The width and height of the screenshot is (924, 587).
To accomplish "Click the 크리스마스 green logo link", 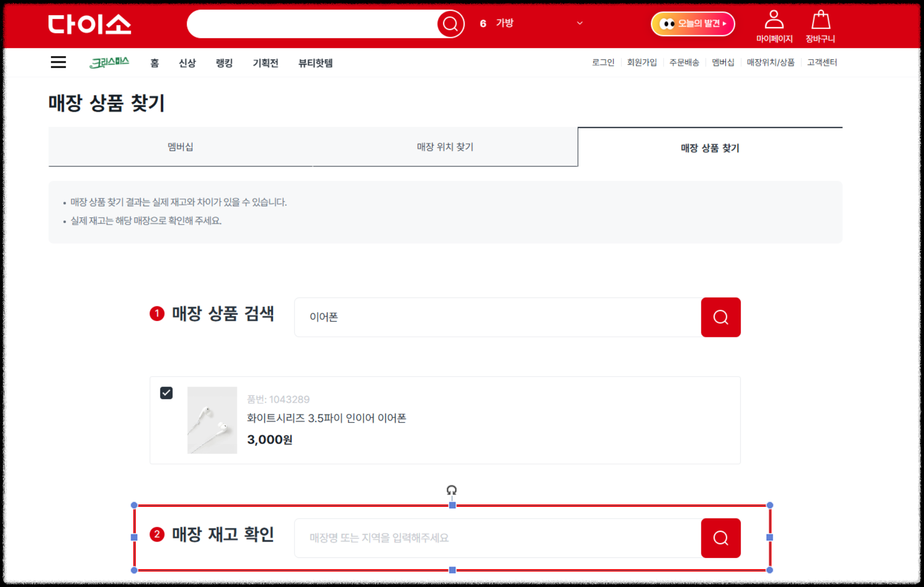I will 109,62.
